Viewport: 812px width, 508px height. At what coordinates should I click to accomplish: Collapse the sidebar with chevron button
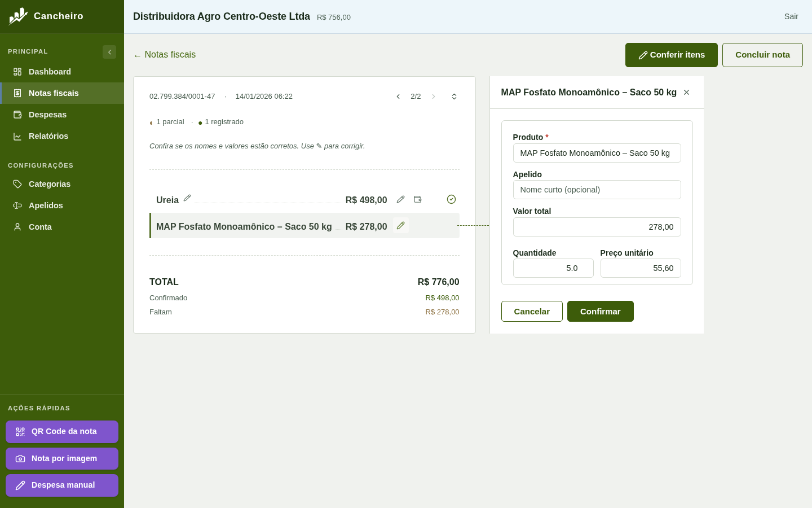point(109,52)
